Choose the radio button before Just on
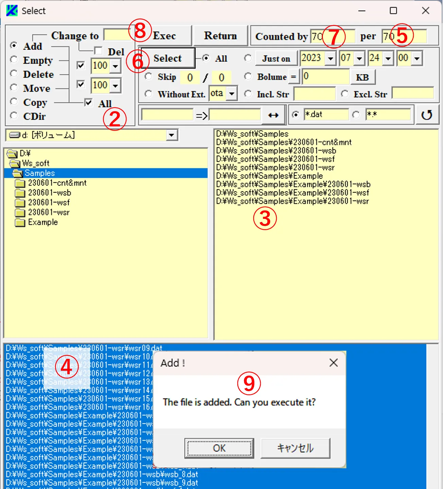 click(x=248, y=58)
